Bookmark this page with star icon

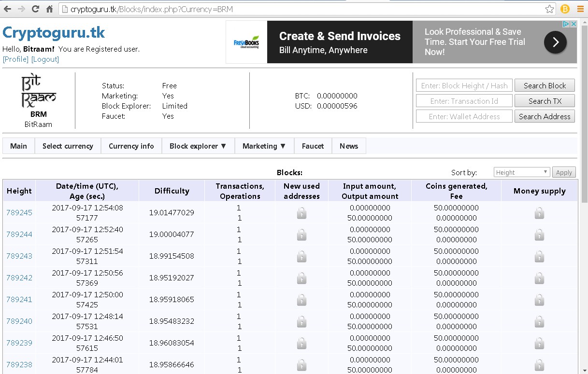click(549, 9)
